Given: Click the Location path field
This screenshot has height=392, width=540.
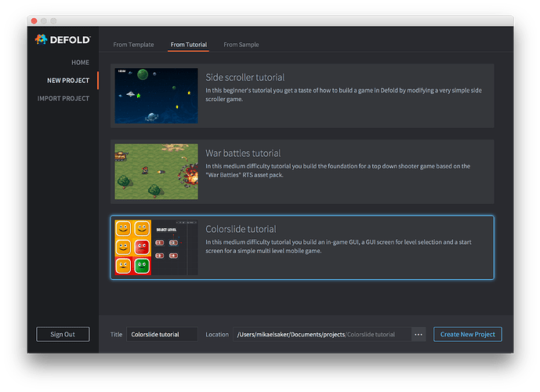Looking at the screenshot, I should [320, 335].
